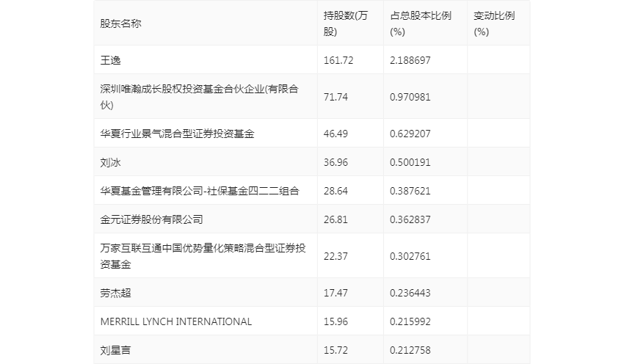The height and width of the screenshot is (364, 624).
Task: Select shareholder 深圳唯瀚成长股权投资基金合伙企业
Action: 200,97
